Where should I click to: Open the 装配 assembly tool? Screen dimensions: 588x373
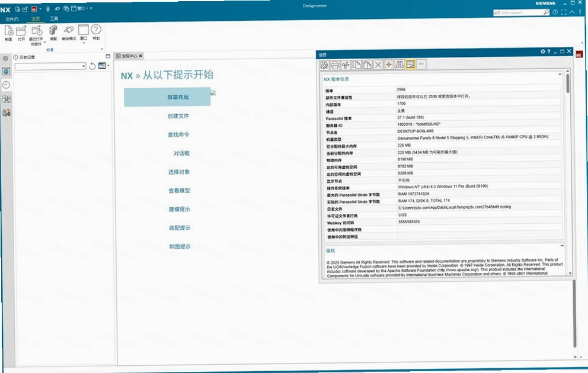(53, 32)
